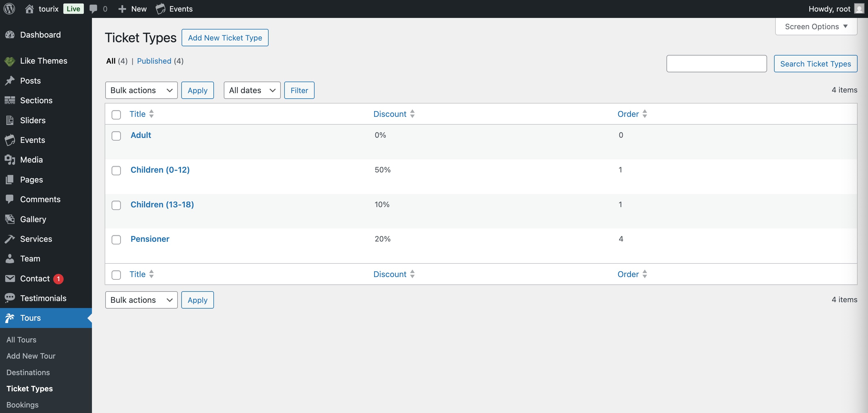
Task: Click the Posts pushpin icon
Action: coord(10,81)
